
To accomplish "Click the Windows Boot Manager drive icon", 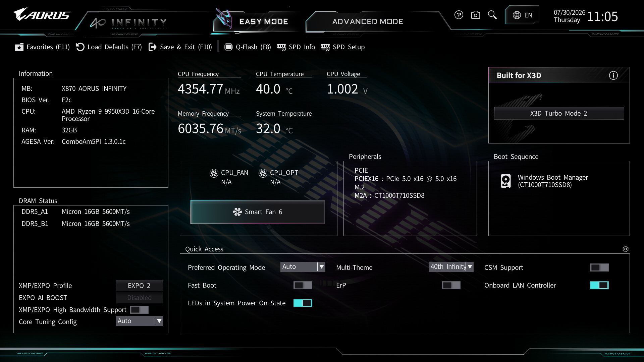I will (506, 181).
